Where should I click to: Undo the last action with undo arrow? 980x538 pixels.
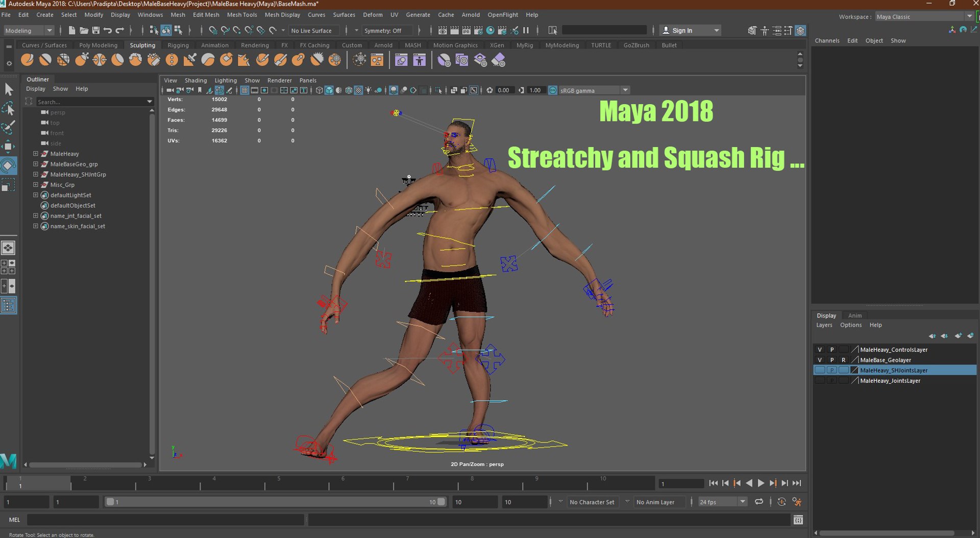coord(108,31)
